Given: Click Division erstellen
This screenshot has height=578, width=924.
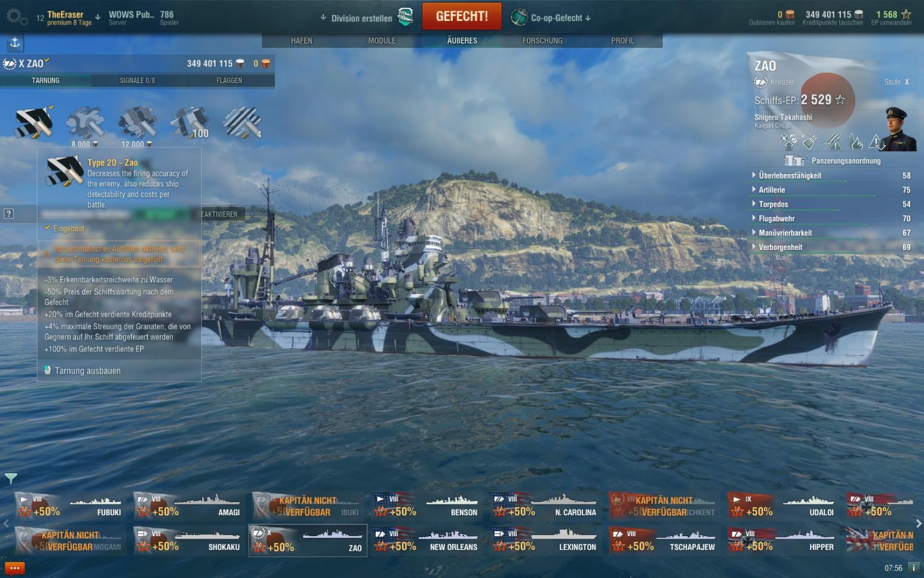Looking at the screenshot, I should pyautogui.click(x=367, y=17).
